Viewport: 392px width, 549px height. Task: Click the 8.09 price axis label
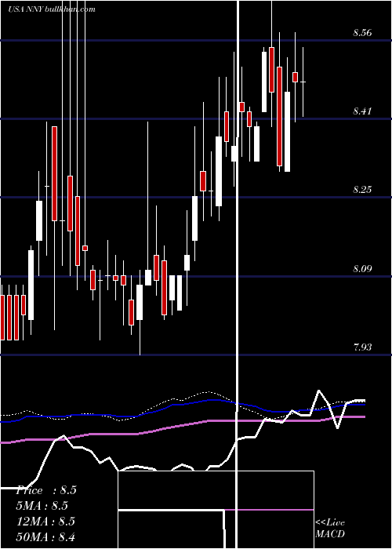[x=362, y=269]
